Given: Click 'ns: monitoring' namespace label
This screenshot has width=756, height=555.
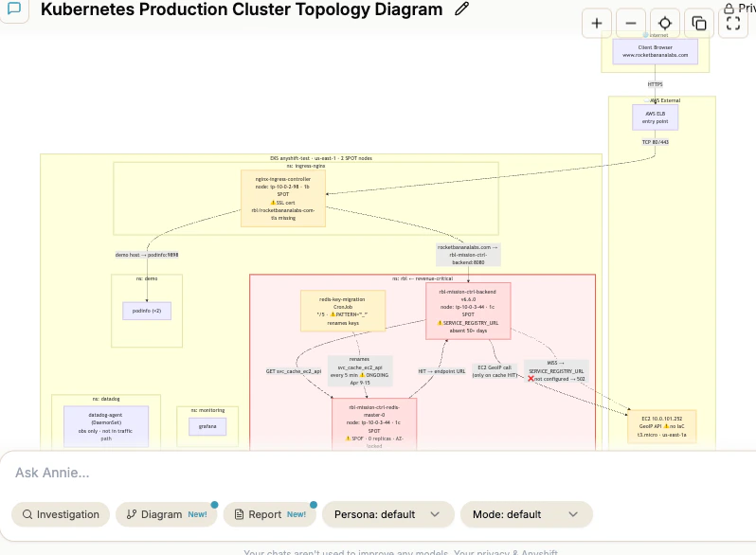Looking at the screenshot, I should (x=207, y=410).
